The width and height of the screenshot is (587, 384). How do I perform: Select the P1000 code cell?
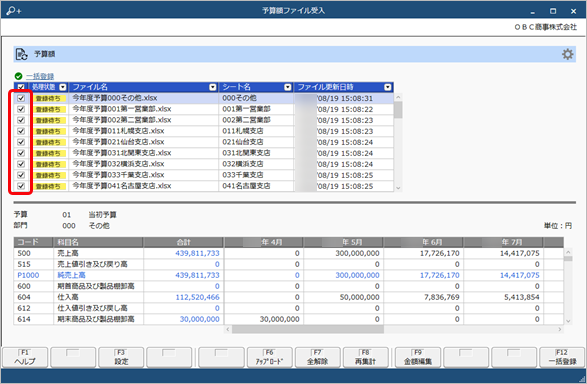pos(34,275)
